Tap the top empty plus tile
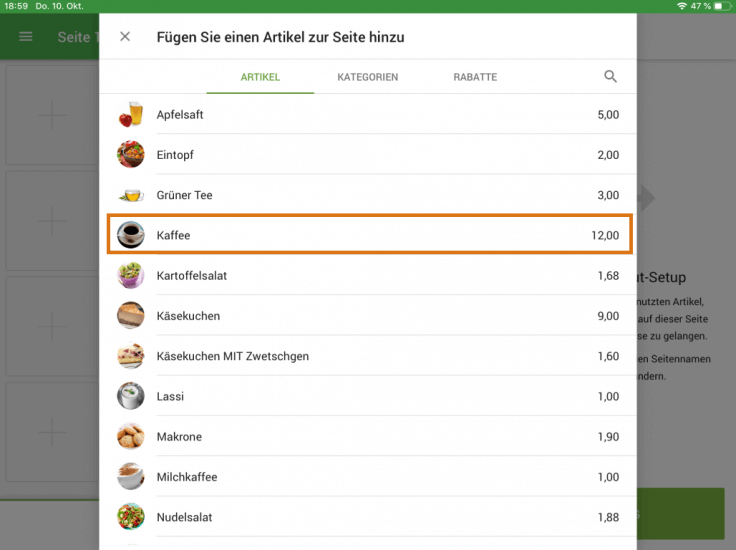The height and width of the screenshot is (550, 736). (x=51, y=116)
